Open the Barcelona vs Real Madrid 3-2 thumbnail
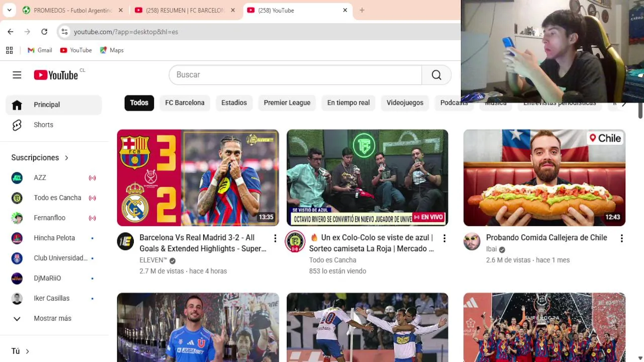Image resolution: width=644 pixels, height=362 pixels. point(198,178)
